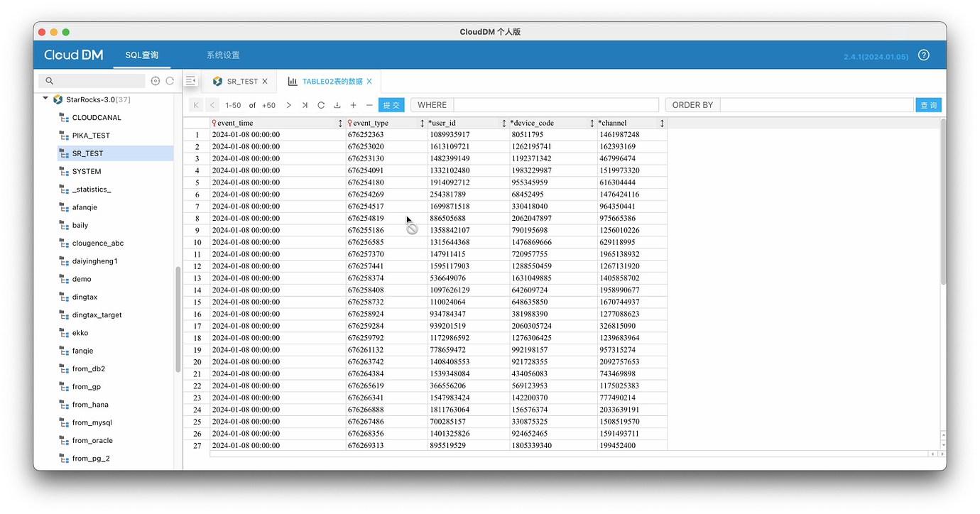Switch to the SR_TEST tab
Viewport: 980px width, 514px height.
pyautogui.click(x=242, y=82)
